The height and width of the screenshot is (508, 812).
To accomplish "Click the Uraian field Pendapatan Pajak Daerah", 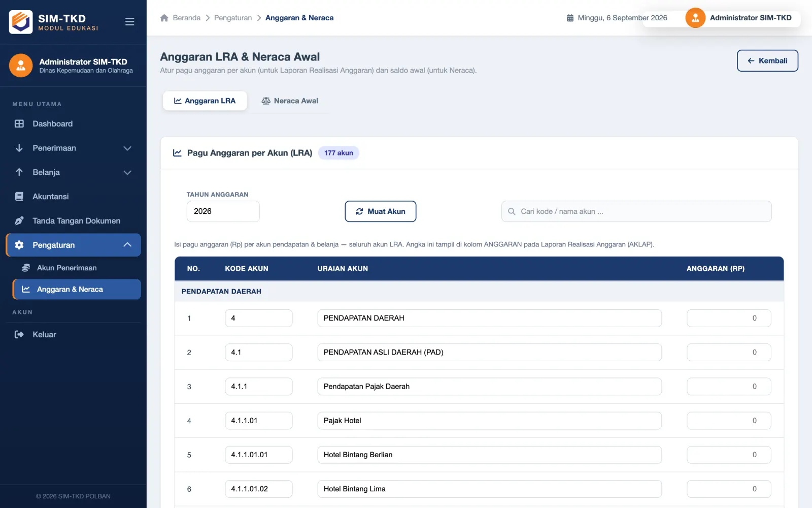I will coord(490,386).
